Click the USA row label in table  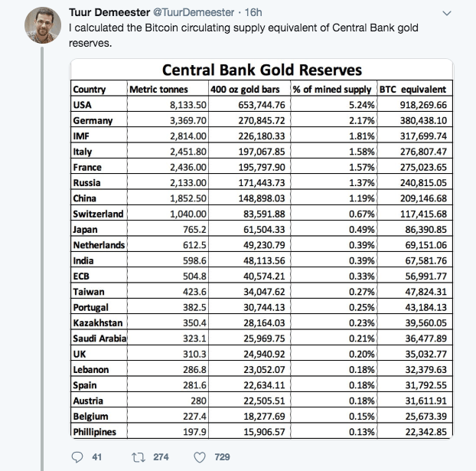point(83,105)
